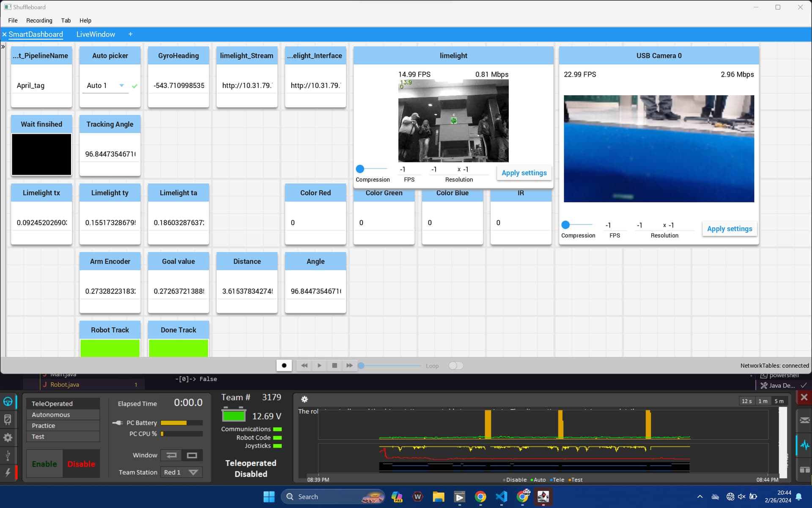Screen dimensions: 812x508
Task: Click the record button in playback bar
Action: [284, 365]
